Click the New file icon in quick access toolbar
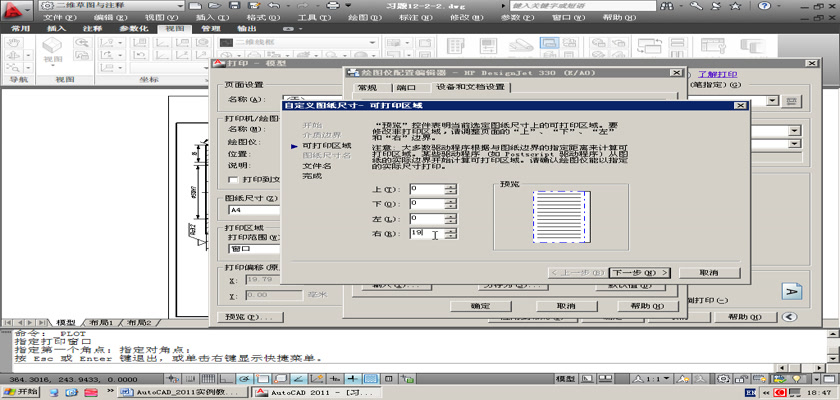840x400 pixels. tap(196, 6)
